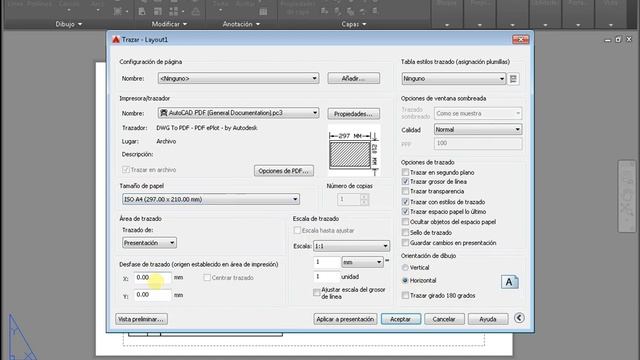The width and height of the screenshot is (640, 360).
Task: Open the printer/plotter Nombre dropdown
Action: tap(238, 113)
